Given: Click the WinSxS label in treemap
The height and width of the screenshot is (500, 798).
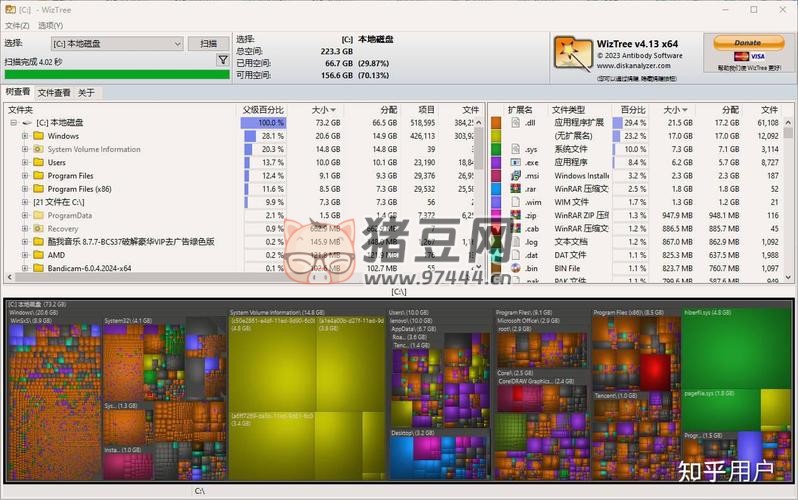Looking at the screenshot, I should pos(31,321).
